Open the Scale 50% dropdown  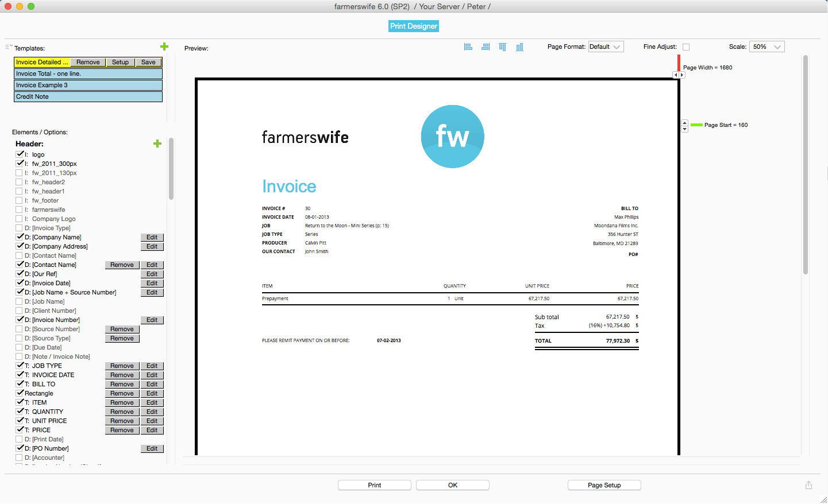[767, 47]
